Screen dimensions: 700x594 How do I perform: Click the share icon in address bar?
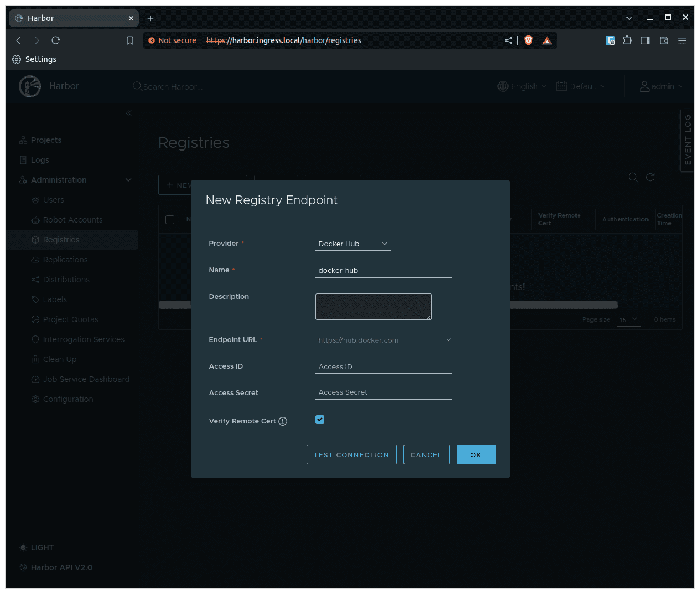coord(509,40)
